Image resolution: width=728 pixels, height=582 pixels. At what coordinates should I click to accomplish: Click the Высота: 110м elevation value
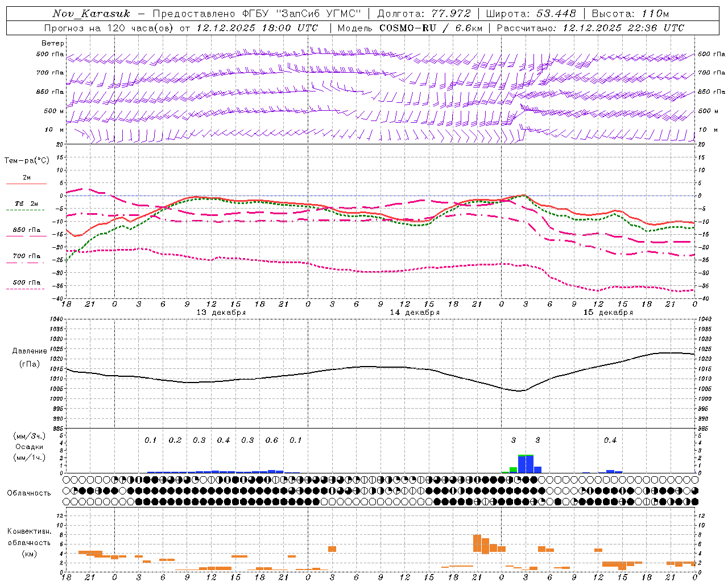click(630, 14)
